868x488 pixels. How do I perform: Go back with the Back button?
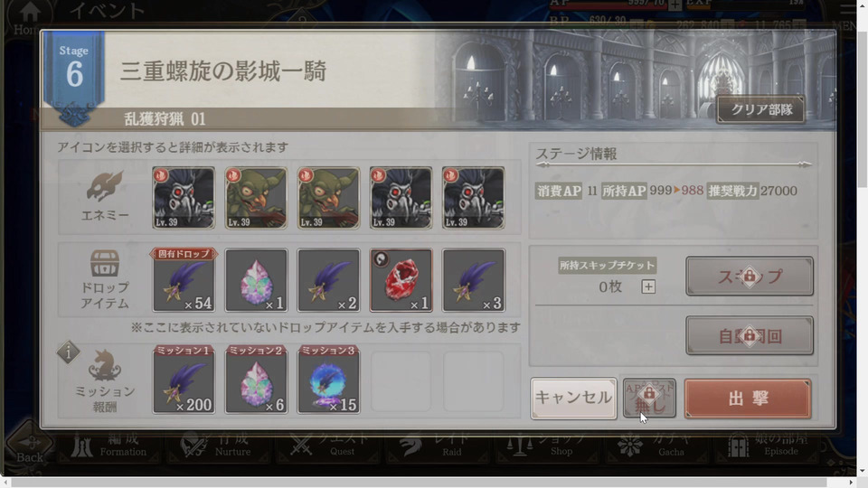[29, 446]
